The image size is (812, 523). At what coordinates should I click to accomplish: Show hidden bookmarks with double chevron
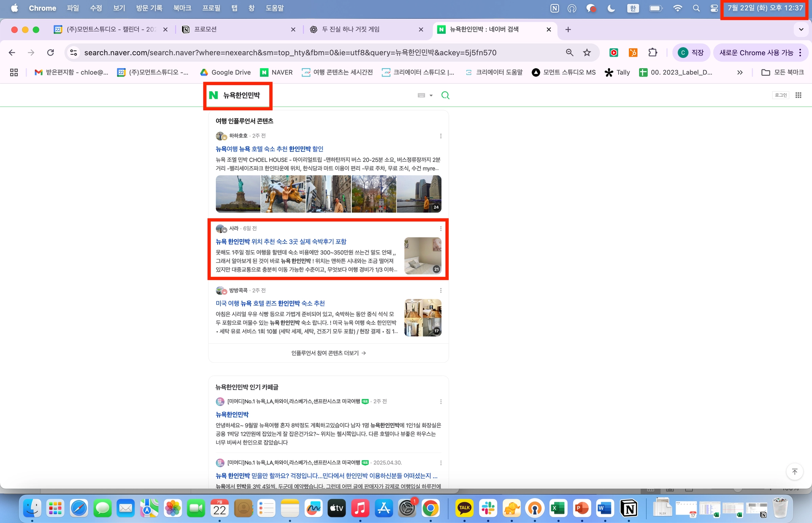point(739,72)
